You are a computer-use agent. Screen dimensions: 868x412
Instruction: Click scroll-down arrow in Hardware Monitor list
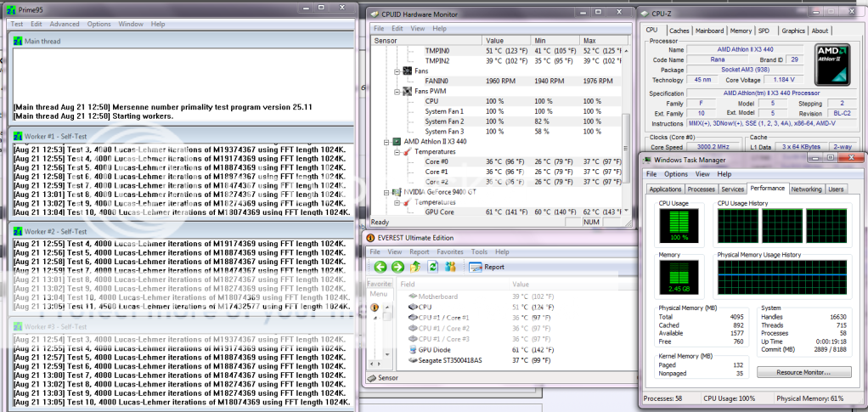(x=626, y=211)
